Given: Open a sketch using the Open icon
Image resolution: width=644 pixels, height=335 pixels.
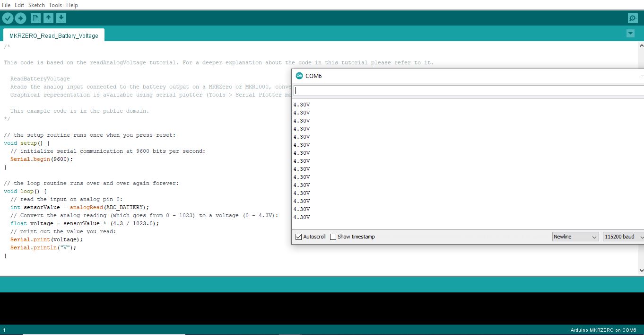Looking at the screenshot, I should click(x=48, y=18).
